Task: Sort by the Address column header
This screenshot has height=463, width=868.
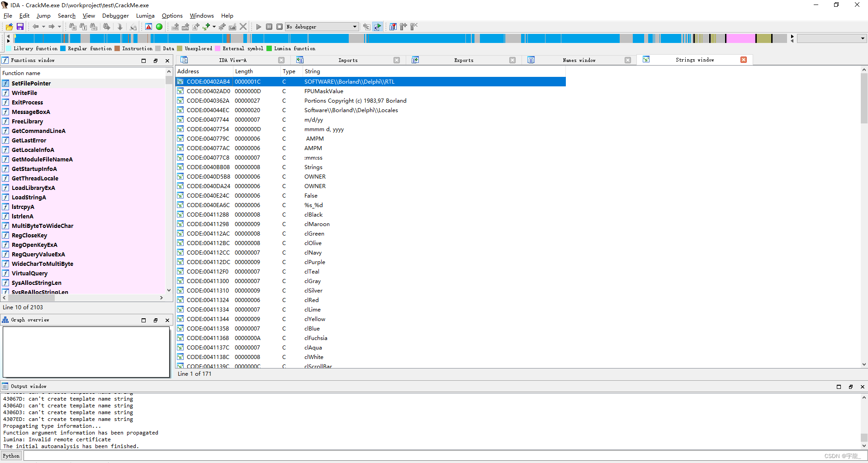Action: tap(204, 71)
